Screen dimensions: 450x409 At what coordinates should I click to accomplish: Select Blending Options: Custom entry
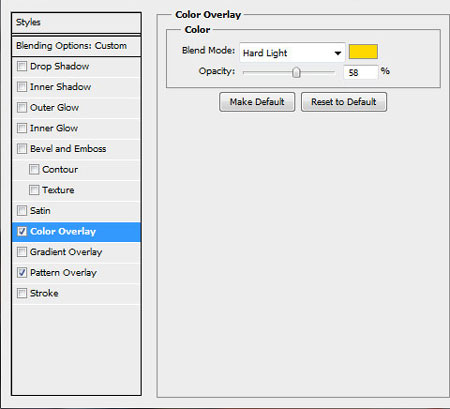click(76, 46)
